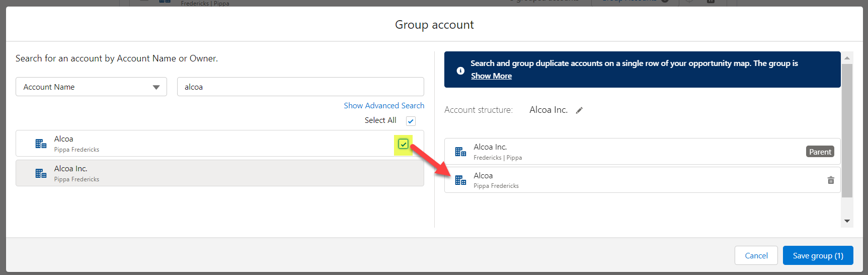
Task: Click the info icon in the blue banner
Action: (x=460, y=71)
